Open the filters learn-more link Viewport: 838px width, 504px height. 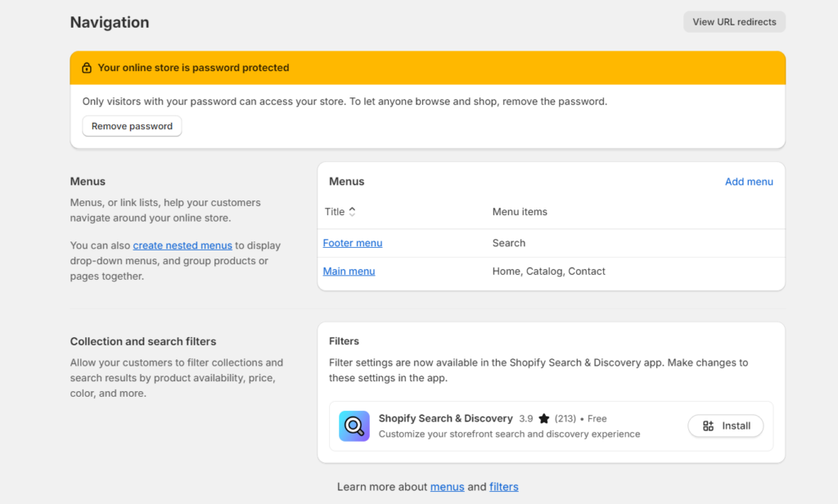(503, 486)
